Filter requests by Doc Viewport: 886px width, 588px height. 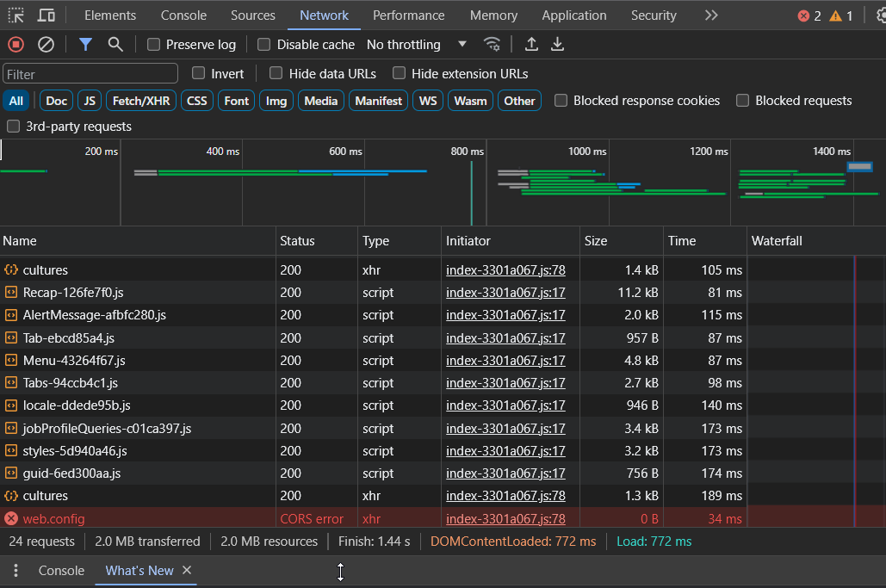57,101
